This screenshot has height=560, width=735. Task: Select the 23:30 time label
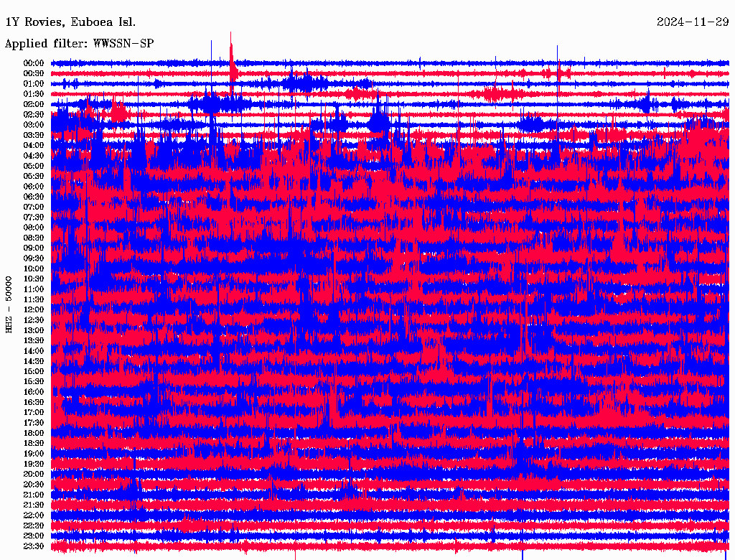tap(33, 546)
